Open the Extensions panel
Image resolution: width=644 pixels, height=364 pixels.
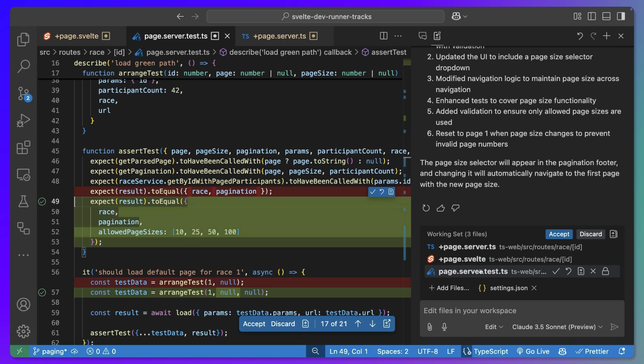point(23,148)
